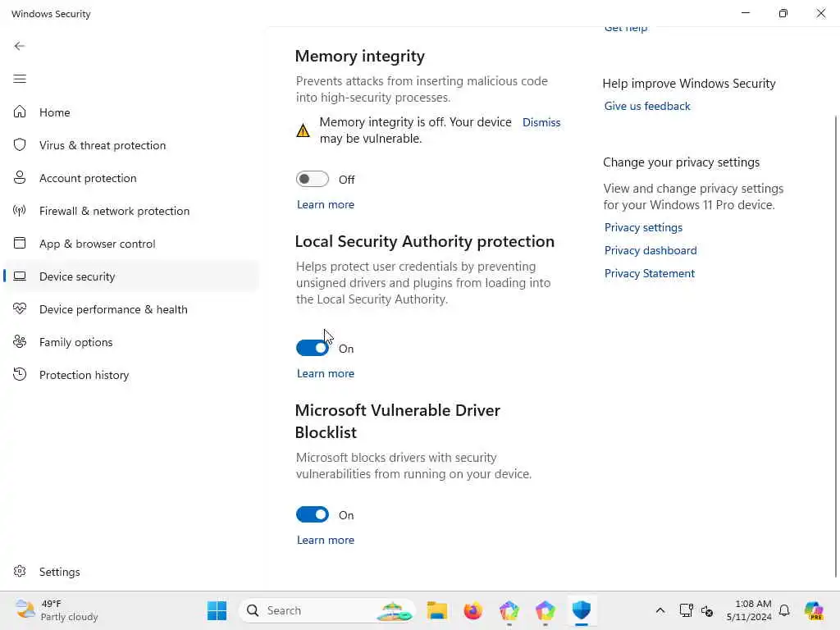The image size is (840, 630).
Task: Click the taskbar Search box
Action: point(327,610)
